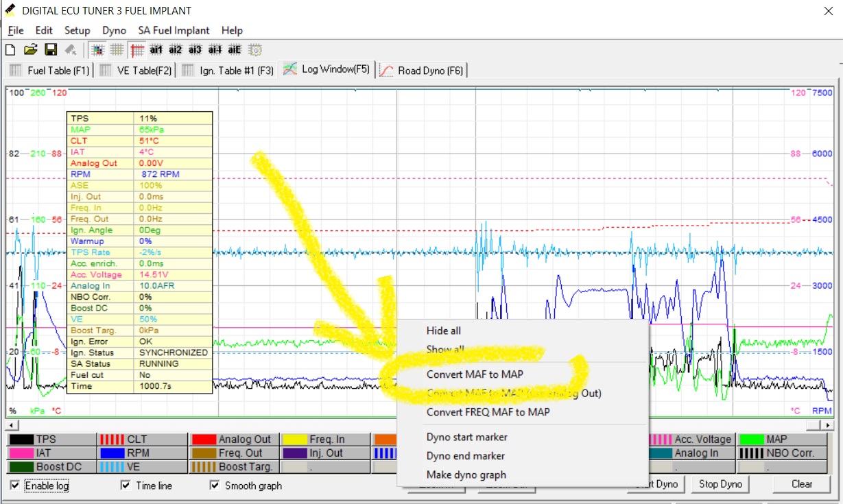The width and height of the screenshot is (843, 504).
Task: Toggle the Freq. In channel in the legend
Action: point(325,439)
